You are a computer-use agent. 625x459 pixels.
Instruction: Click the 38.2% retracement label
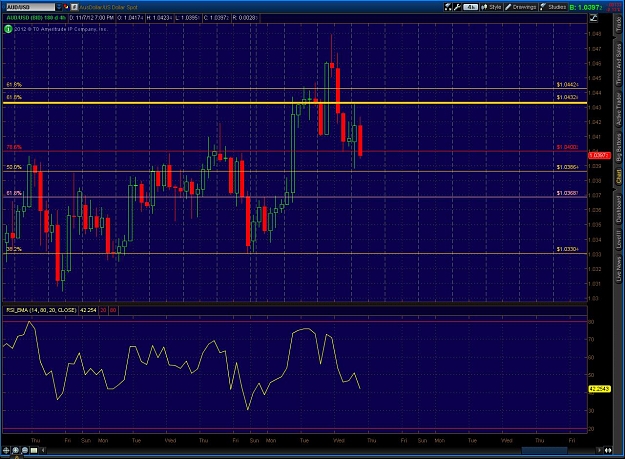pyautogui.click(x=14, y=249)
